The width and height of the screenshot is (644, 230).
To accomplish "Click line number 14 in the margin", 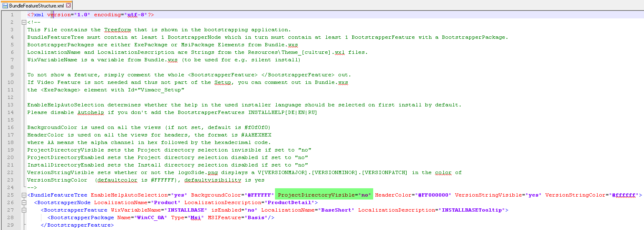I will 11,112.
